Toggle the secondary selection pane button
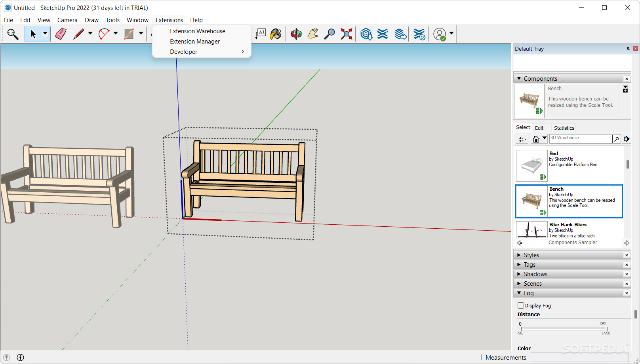Viewport: 640px width, 364px height. pyautogui.click(x=625, y=89)
